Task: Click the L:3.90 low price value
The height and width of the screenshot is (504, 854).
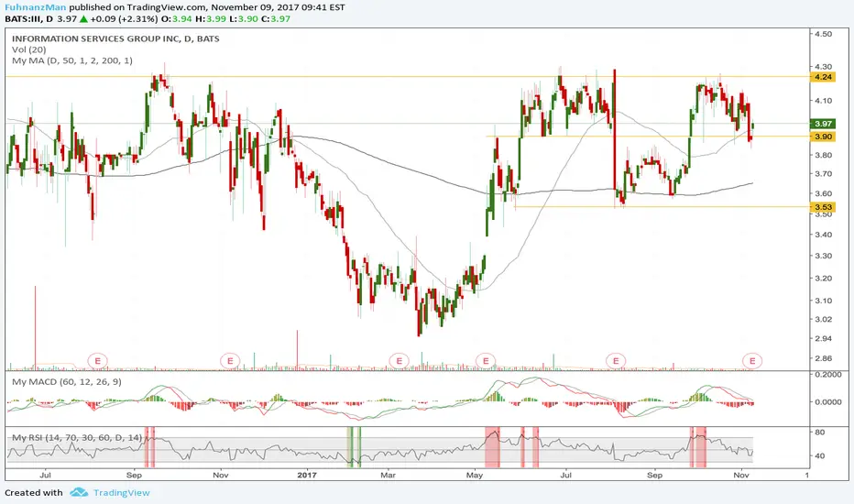Action: click(x=243, y=19)
